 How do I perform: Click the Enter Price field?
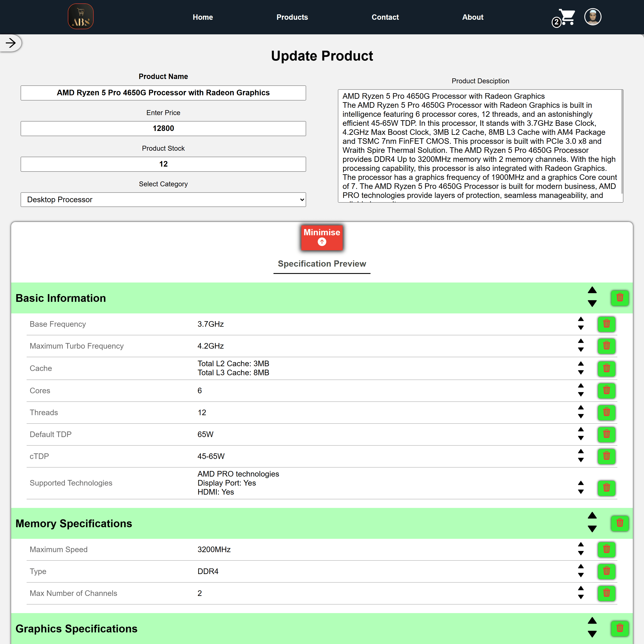pos(163,128)
